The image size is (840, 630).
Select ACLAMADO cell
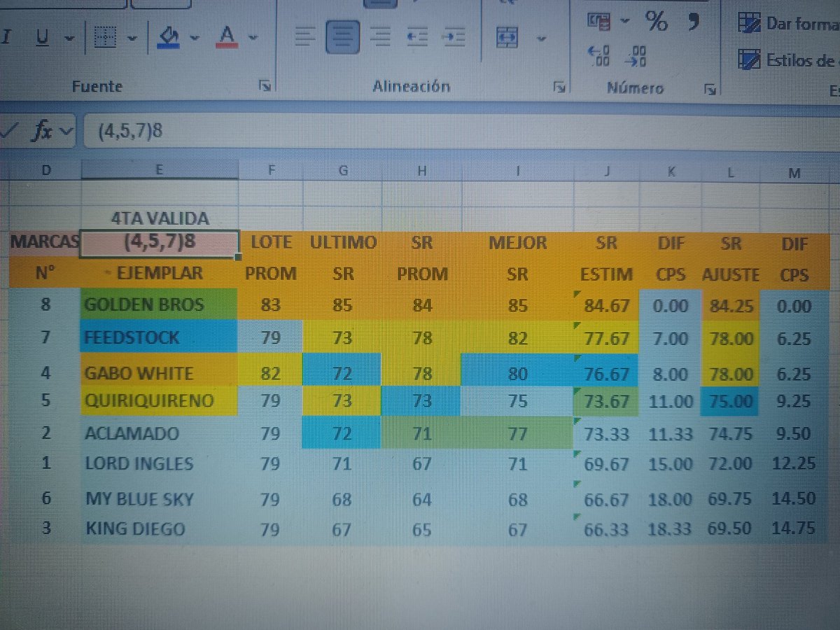click(x=160, y=433)
